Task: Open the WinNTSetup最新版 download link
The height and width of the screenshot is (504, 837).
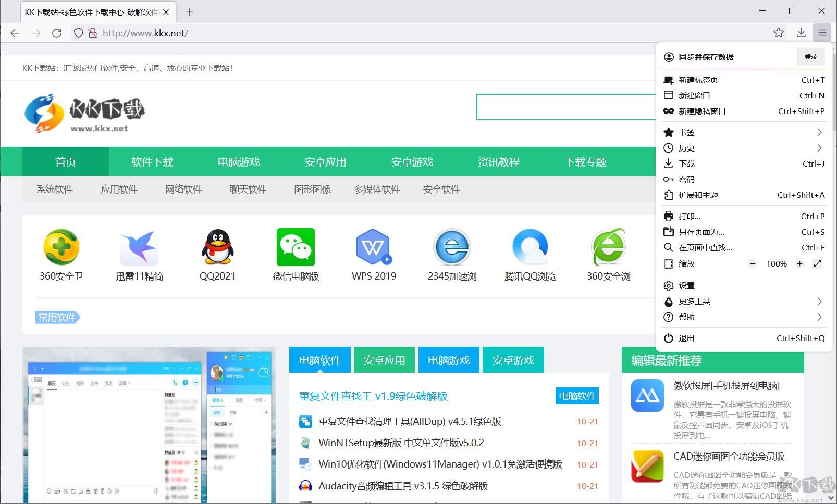Action: (x=401, y=443)
